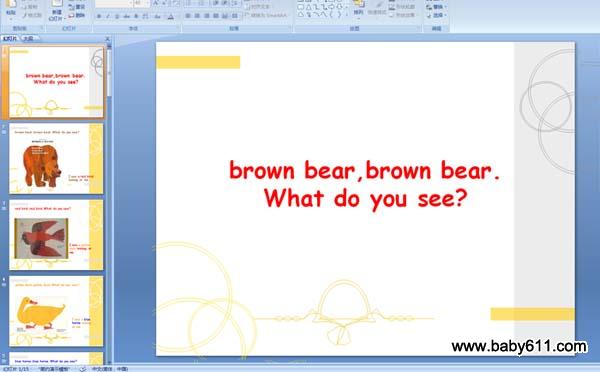Toggle bold formatting

[99, 16]
